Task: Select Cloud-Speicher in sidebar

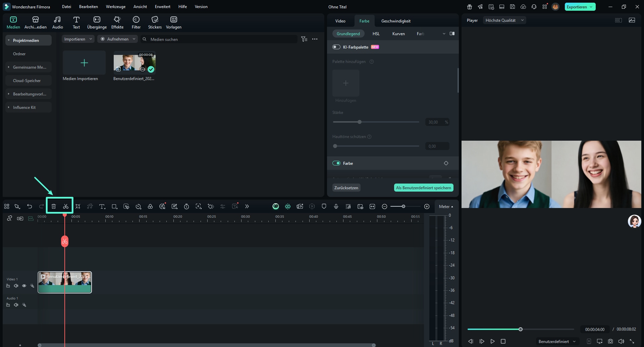Action: 29,80
